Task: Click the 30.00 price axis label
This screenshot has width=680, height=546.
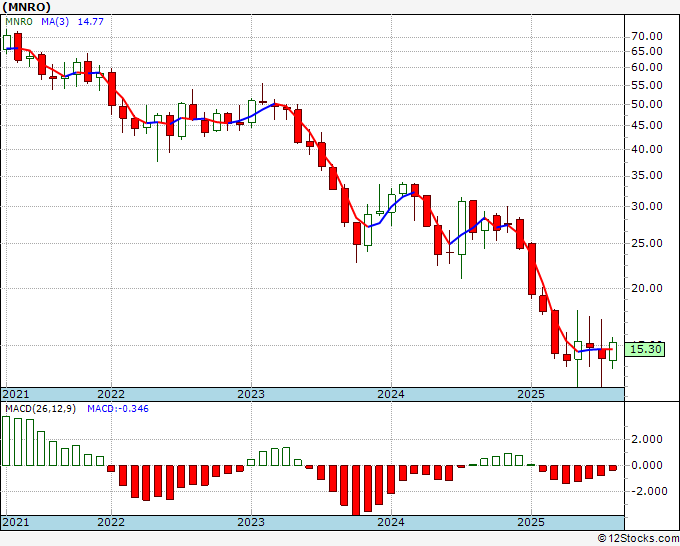Action: [647, 206]
